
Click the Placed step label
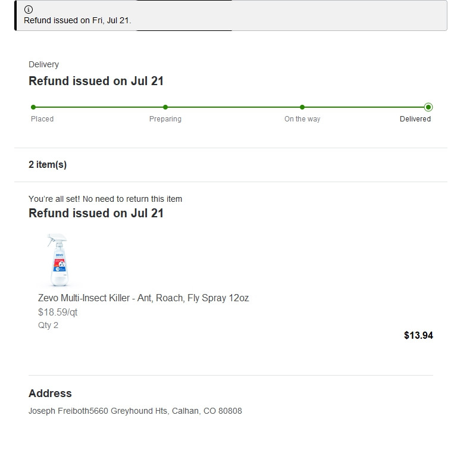[x=42, y=119]
